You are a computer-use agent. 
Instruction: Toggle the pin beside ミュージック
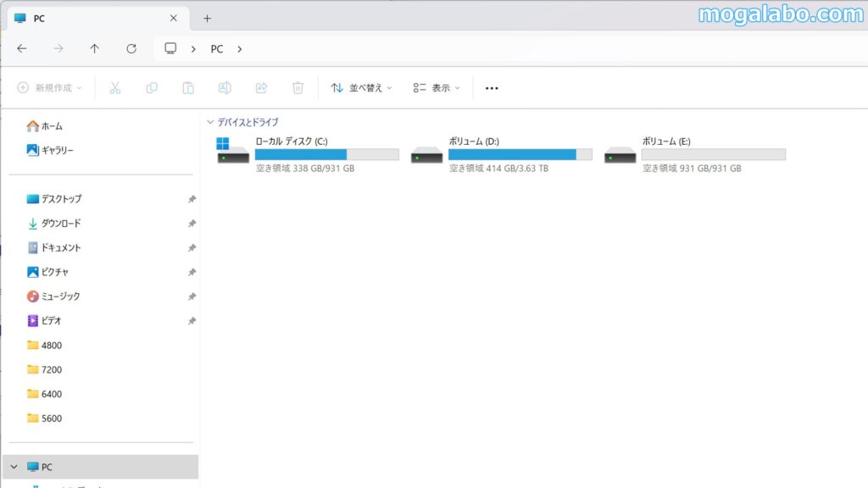(192, 297)
